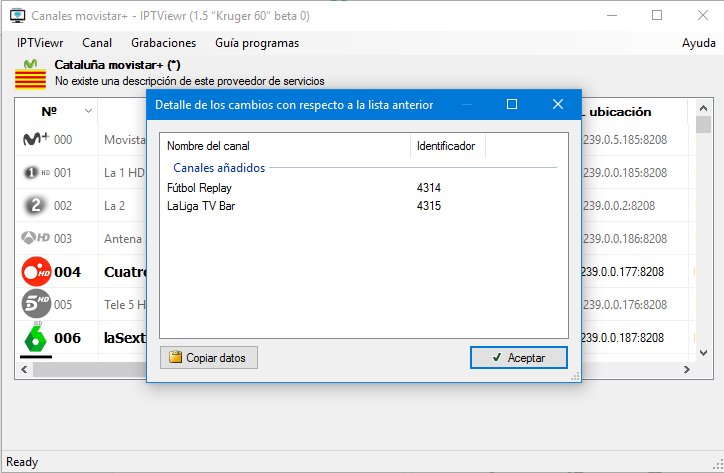Open the Grabaciones menu
This screenshot has height=473, width=724.
pos(163,43)
